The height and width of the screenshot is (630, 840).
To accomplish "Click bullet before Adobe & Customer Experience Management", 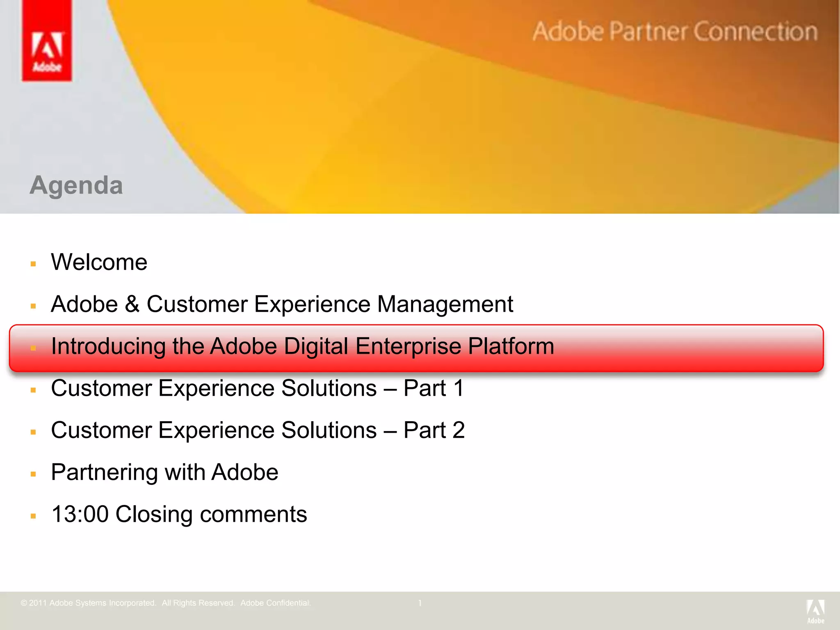I will [34, 306].
